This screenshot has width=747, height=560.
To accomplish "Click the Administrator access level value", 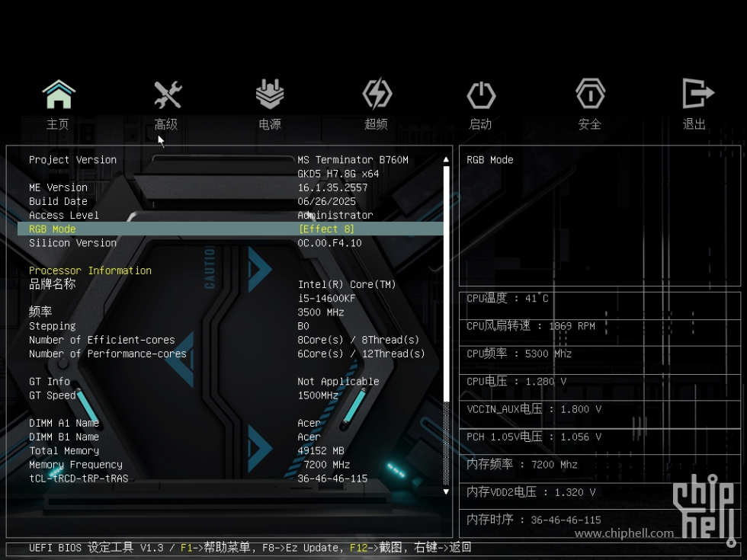I will coord(335,215).
